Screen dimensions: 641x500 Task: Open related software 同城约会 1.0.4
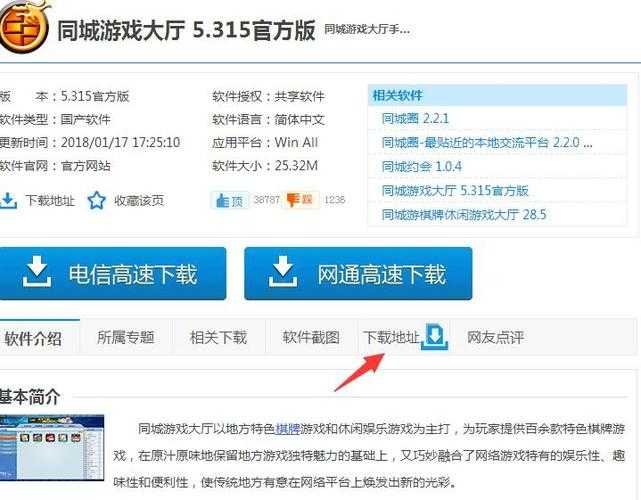pyautogui.click(x=421, y=166)
